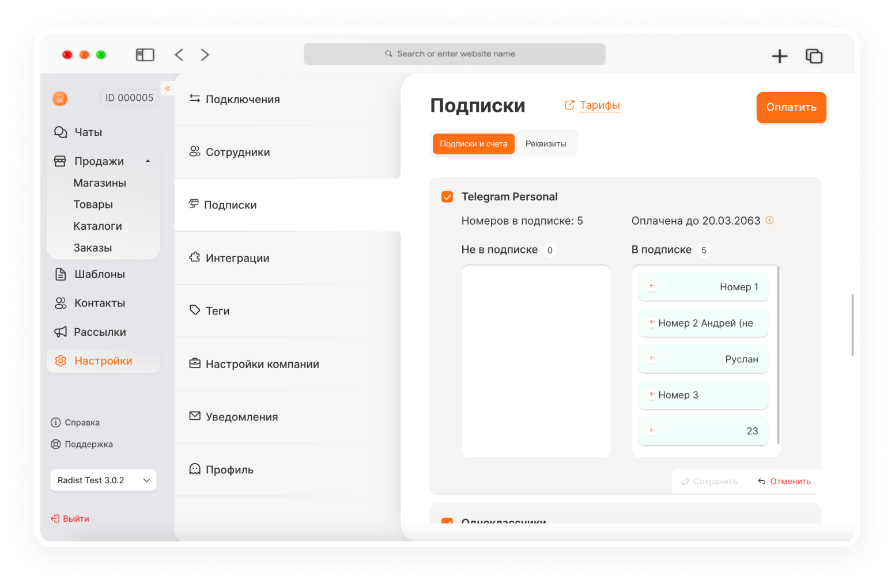Image resolution: width=895 pixels, height=588 pixels.
Task: Open Каталоги under Sales
Action: point(98,226)
